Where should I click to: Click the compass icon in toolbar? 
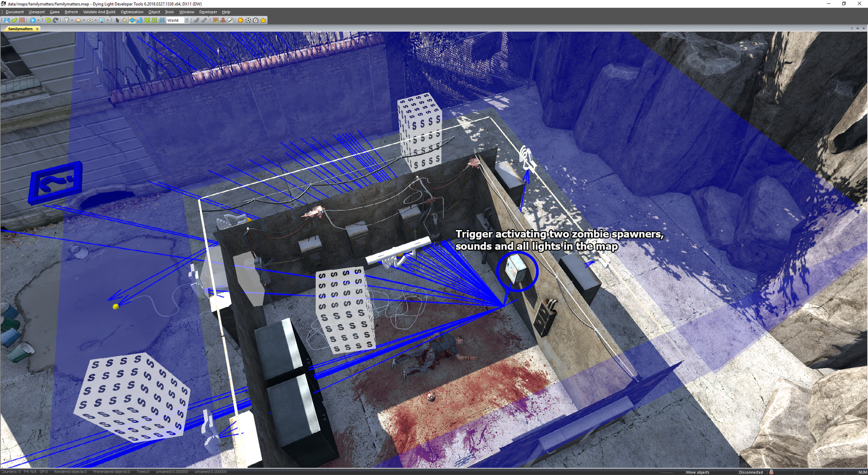256,20
